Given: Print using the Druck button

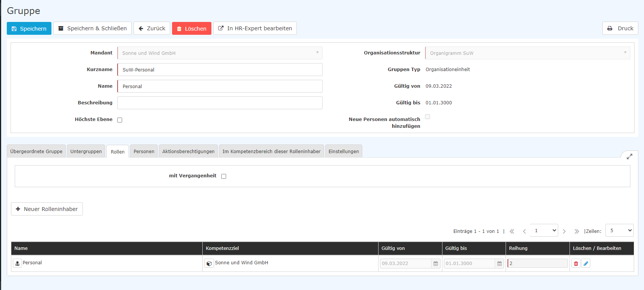Looking at the screenshot, I should point(620,28).
